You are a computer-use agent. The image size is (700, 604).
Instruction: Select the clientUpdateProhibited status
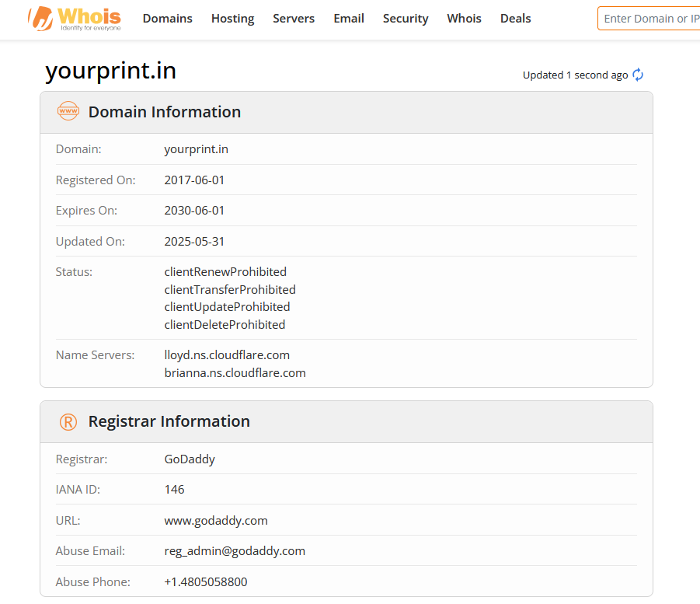(227, 307)
